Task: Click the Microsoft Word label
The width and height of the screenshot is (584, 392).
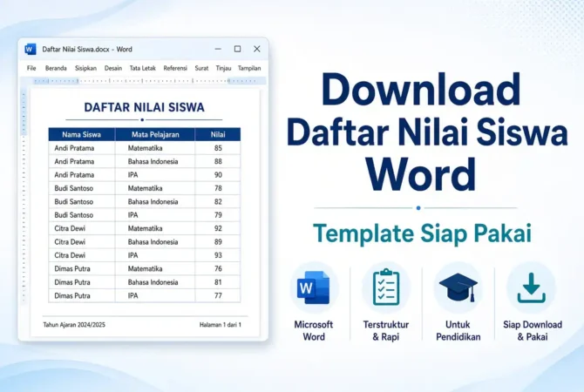Action: point(314,330)
